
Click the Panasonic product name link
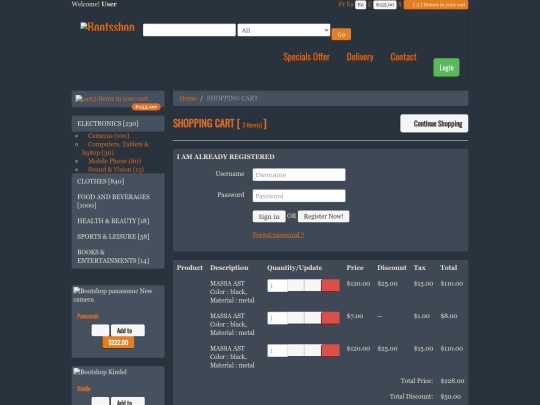coord(88,316)
